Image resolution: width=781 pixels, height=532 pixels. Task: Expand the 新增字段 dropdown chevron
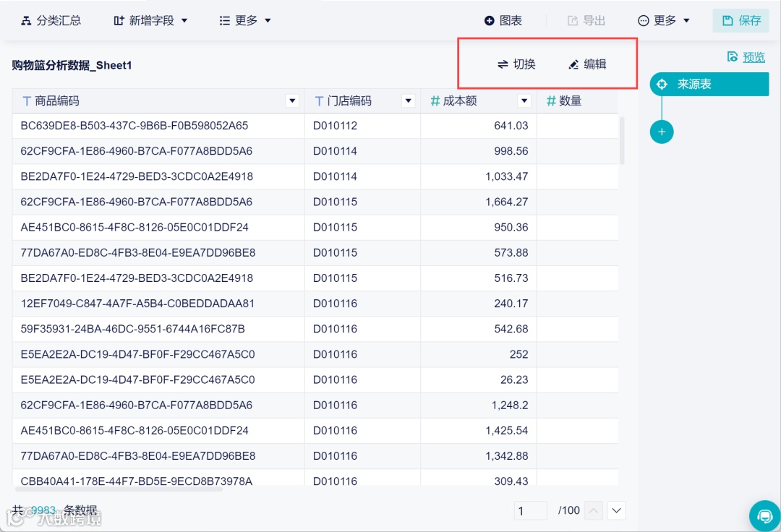pyautogui.click(x=184, y=20)
